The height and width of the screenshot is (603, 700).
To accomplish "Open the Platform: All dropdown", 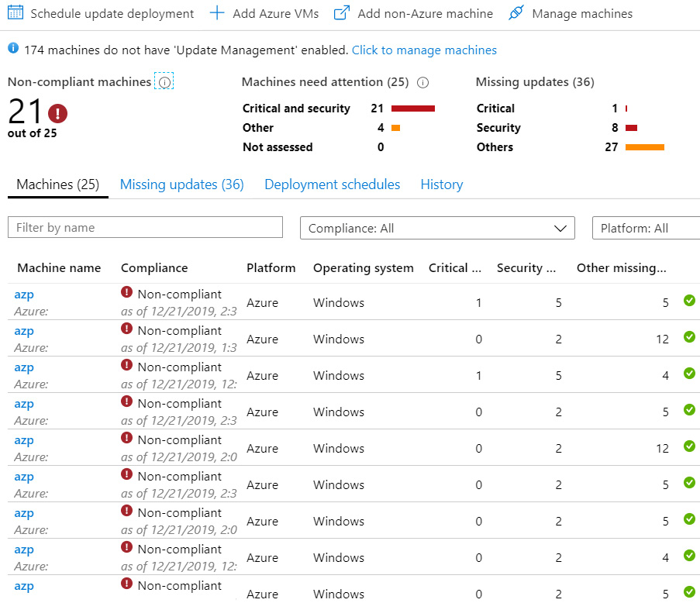I will tap(645, 228).
